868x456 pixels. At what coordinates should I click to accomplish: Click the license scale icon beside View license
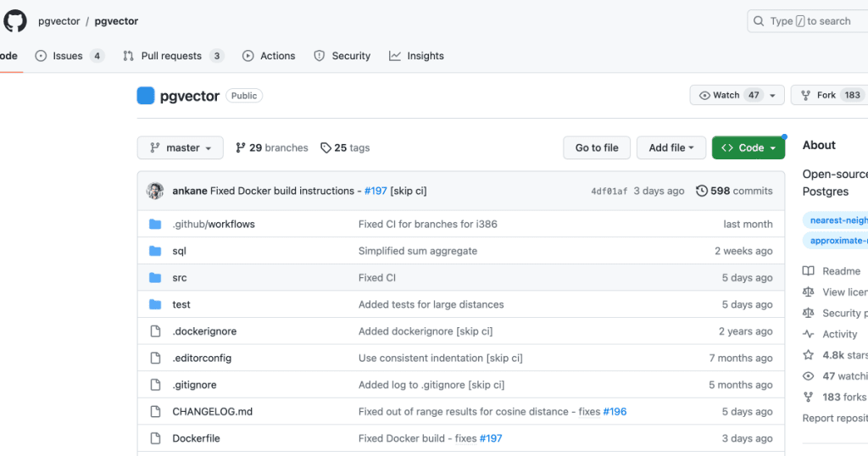click(808, 292)
